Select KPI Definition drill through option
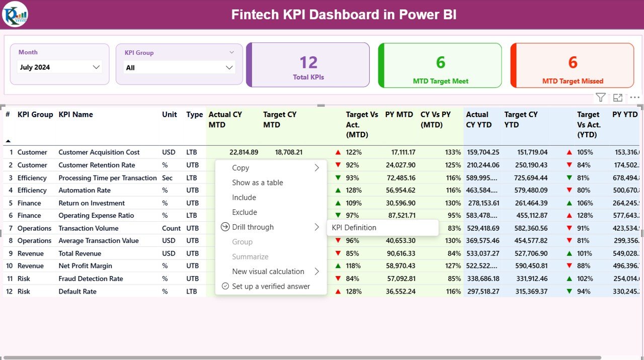 354,228
